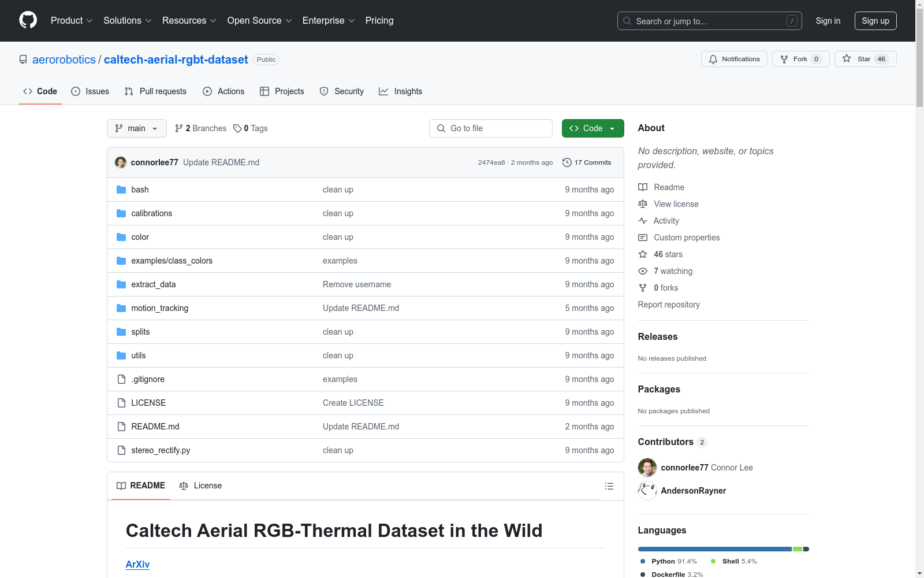Open the ArXiv link in README
The height and width of the screenshot is (578, 924).
coord(137,564)
